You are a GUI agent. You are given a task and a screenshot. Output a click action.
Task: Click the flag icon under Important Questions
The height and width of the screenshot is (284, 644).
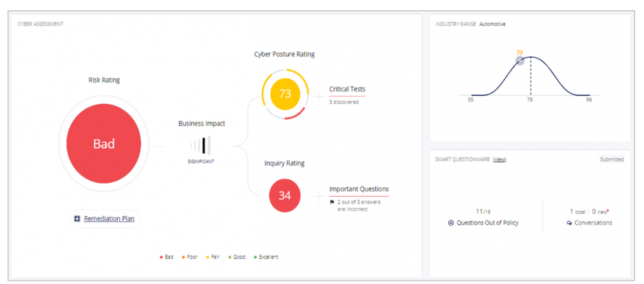332,202
